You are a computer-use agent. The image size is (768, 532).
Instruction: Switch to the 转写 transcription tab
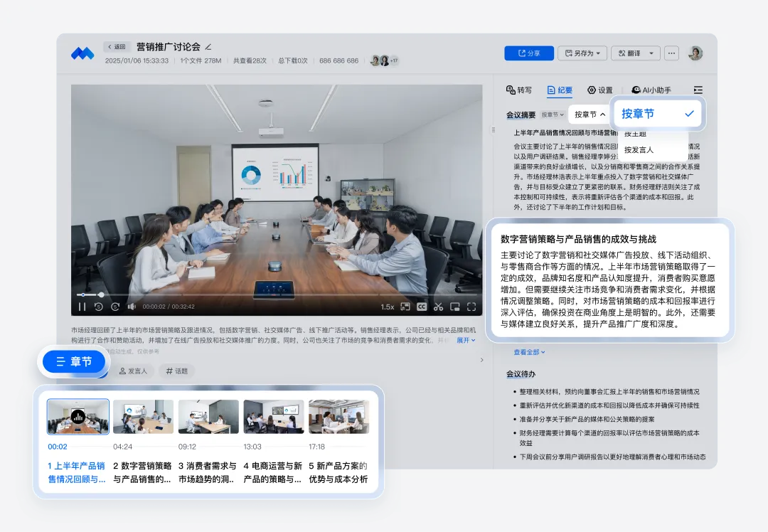519,90
